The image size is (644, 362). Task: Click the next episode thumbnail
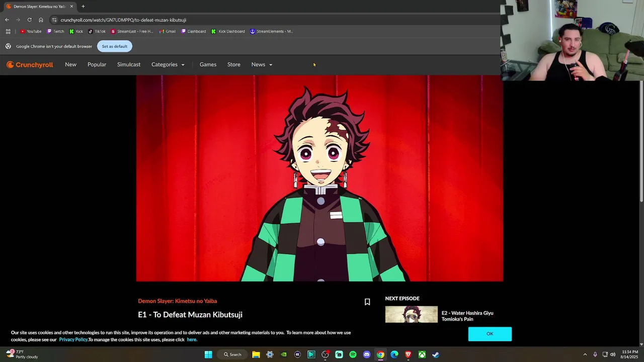click(412, 315)
